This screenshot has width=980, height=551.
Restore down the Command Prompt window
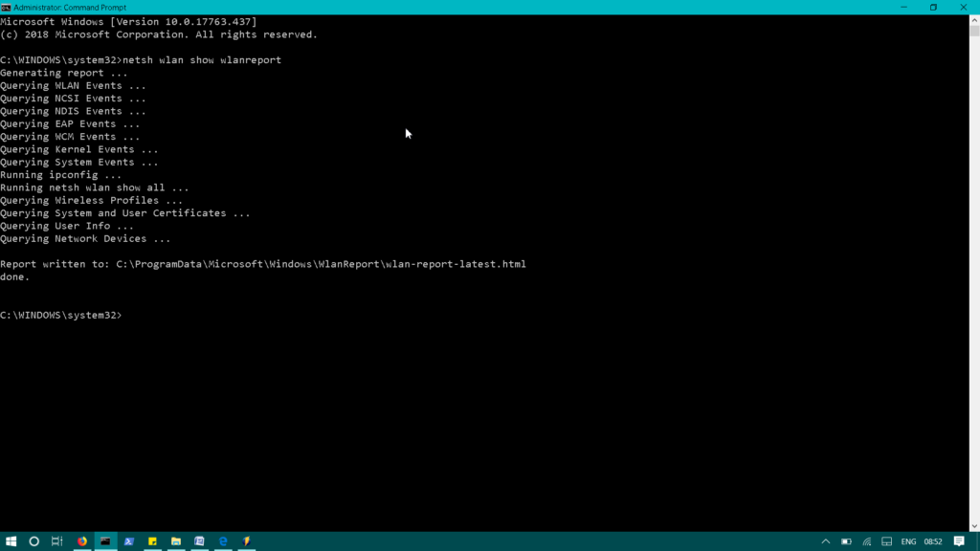coord(934,8)
